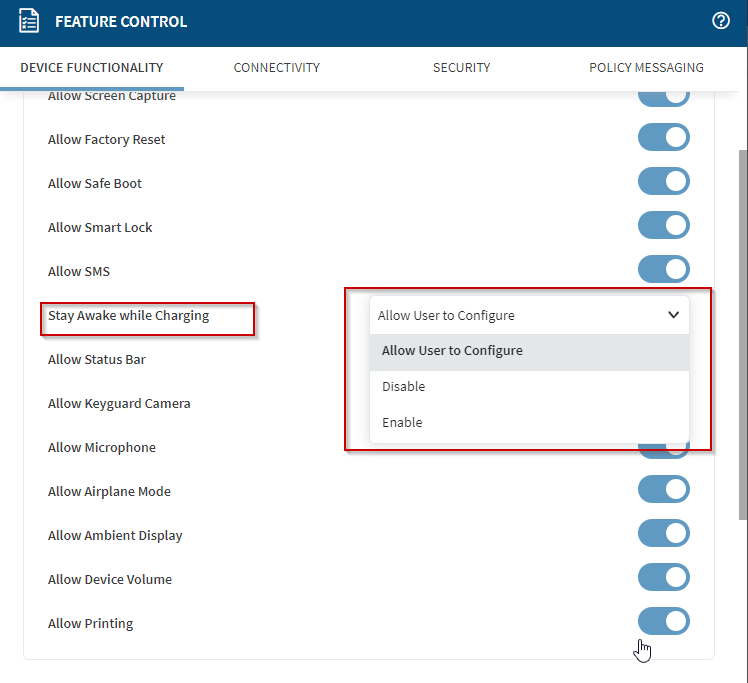Toggle Allow Airplane Mode switch
The width and height of the screenshot is (748, 683).
(x=664, y=490)
